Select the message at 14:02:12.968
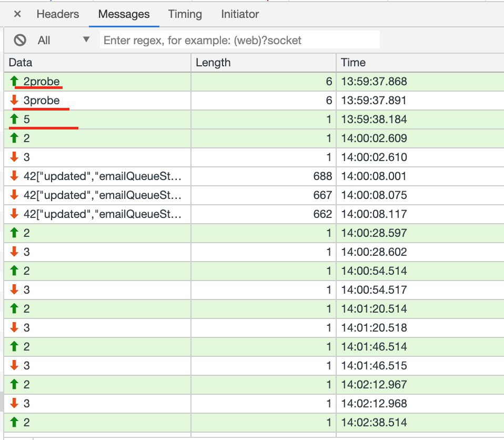This screenshot has width=504, height=440. (x=254, y=404)
